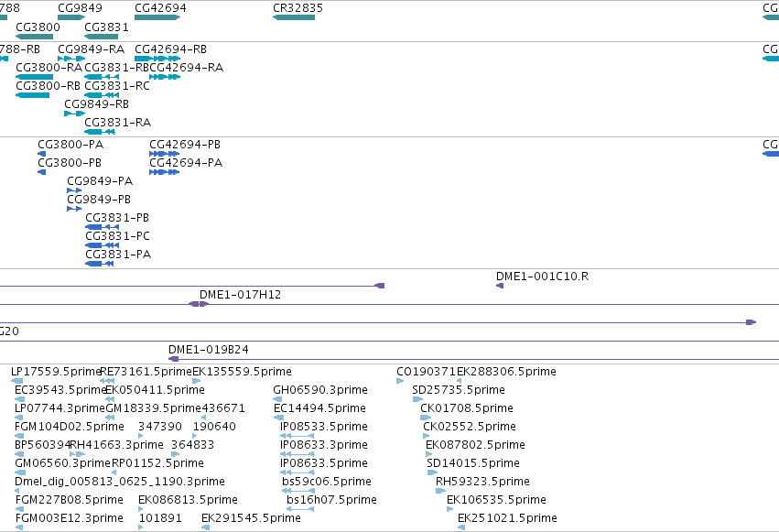Select the 364833 EST label

pos(193,446)
